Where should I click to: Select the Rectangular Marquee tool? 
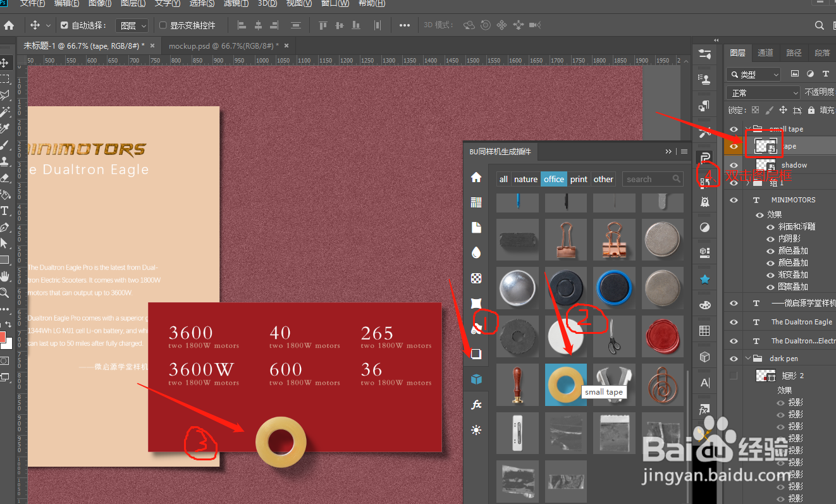(5, 79)
